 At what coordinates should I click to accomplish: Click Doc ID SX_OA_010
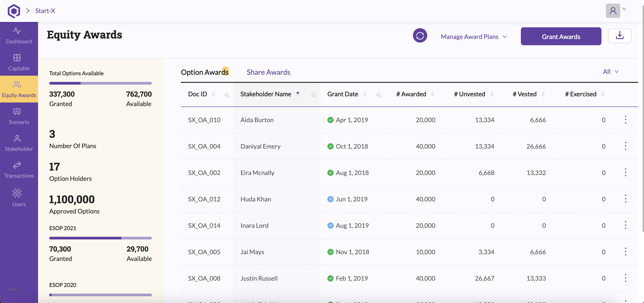point(204,120)
